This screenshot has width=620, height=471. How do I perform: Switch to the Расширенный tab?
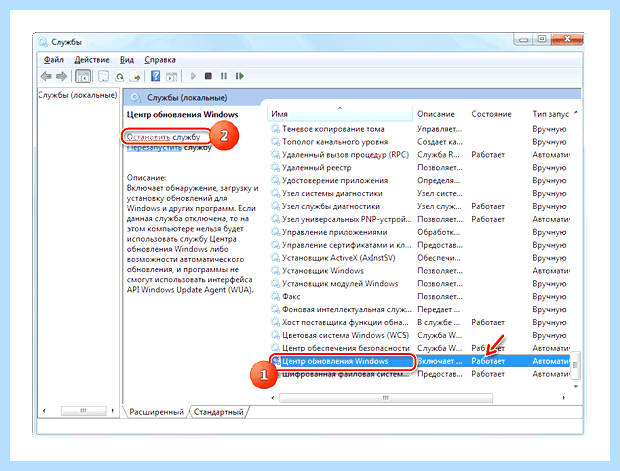coord(156,412)
